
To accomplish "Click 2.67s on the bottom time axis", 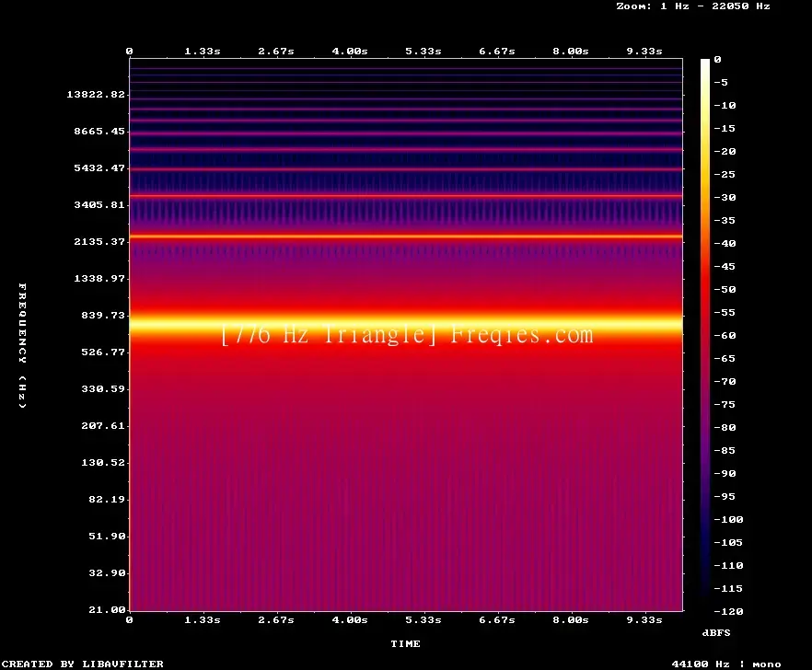I will [276, 619].
